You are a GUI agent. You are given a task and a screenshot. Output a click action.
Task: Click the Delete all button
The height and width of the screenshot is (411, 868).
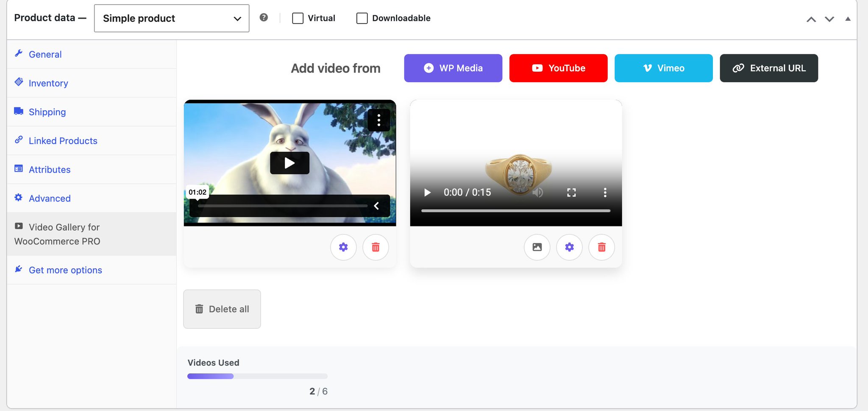[222, 309]
